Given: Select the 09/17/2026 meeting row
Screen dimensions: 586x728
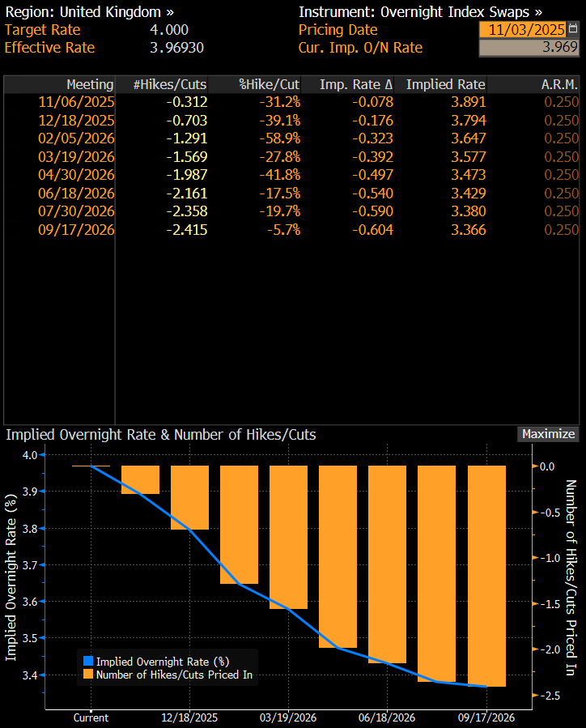Looking at the screenshot, I should tap(77, 230).
